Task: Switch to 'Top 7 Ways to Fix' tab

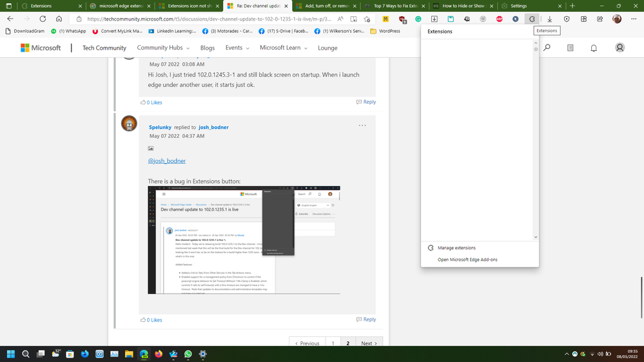Action: click(395, 6)
